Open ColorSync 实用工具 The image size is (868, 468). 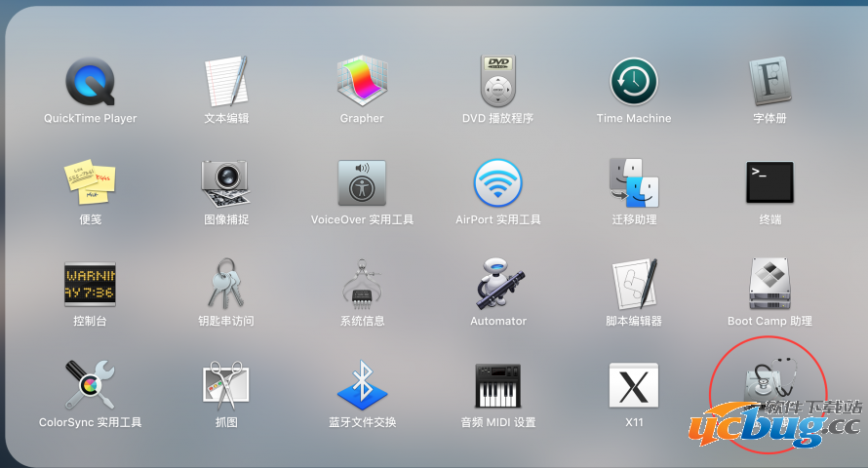(x=91, y=385)
